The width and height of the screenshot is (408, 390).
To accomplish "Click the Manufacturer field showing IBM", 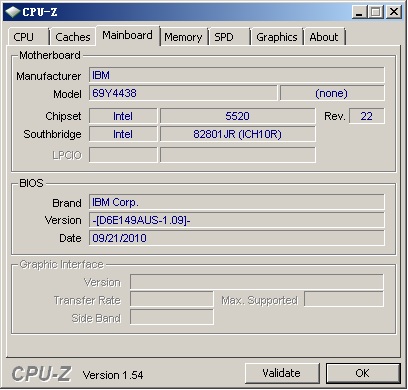I will [237, 75].
